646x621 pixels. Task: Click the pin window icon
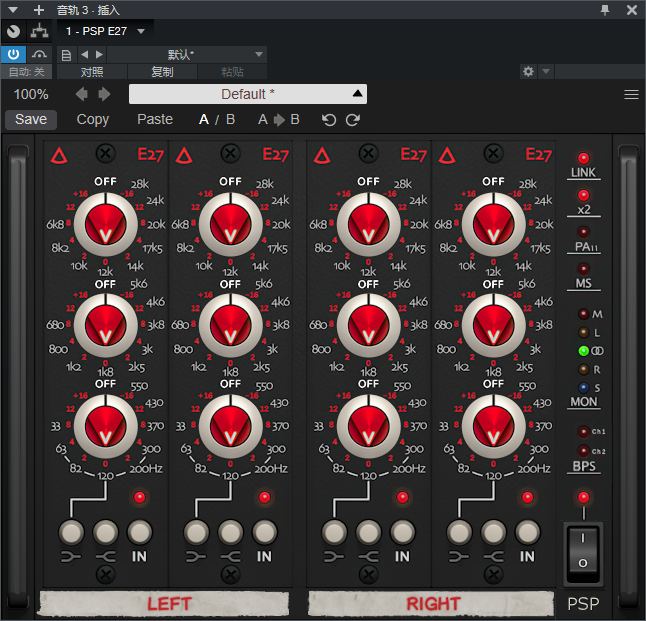[x=605, y=9]
